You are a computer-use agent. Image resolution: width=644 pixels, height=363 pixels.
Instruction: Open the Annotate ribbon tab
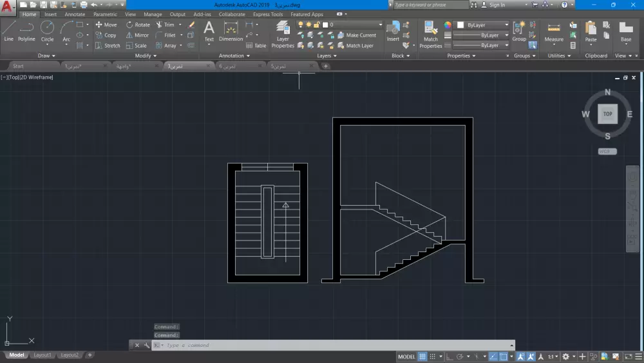(x=75, y=14)
